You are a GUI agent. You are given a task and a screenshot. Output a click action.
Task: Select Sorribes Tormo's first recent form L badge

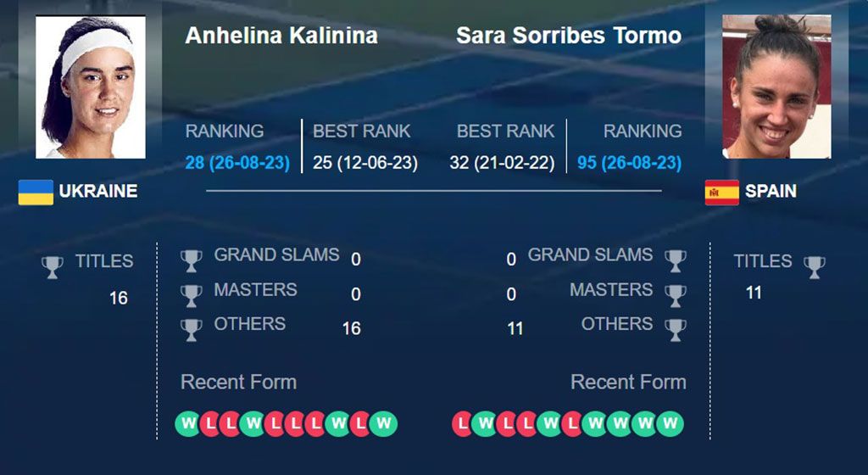(x=463, y=424)
